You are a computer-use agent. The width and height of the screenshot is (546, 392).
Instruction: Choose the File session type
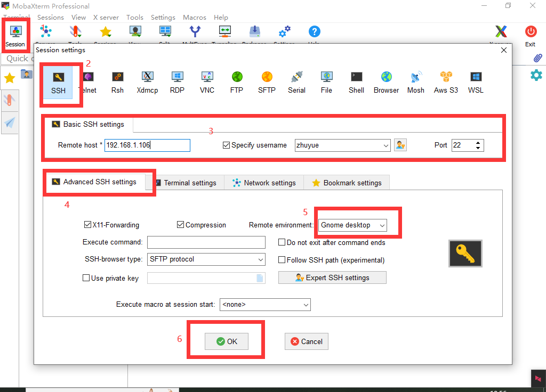click(327, 83)
